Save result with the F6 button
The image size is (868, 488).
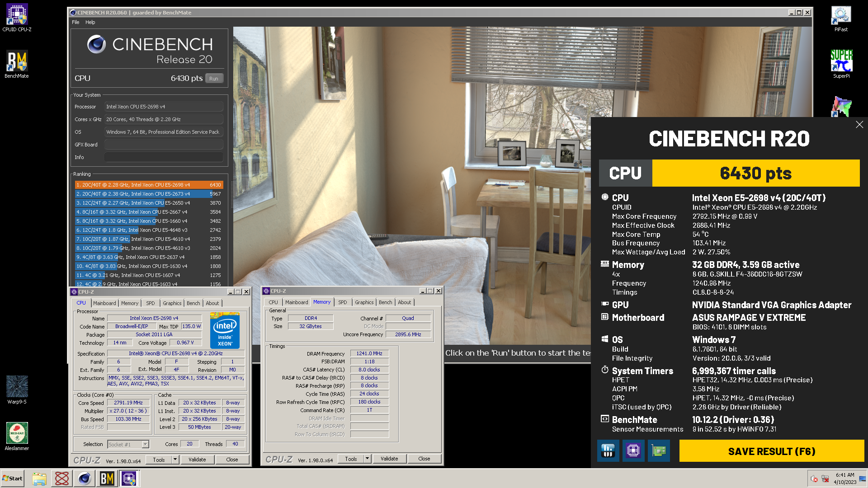pos(772,451)
